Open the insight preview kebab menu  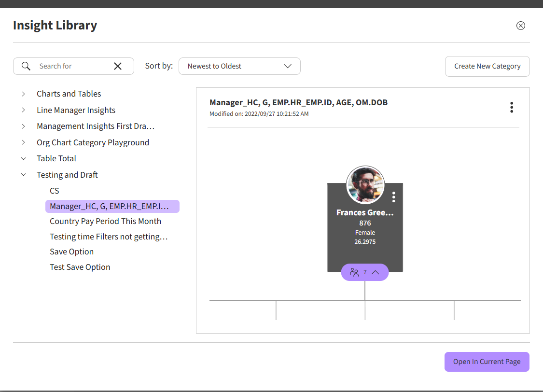pyautogui.click(x=511, y=107)
